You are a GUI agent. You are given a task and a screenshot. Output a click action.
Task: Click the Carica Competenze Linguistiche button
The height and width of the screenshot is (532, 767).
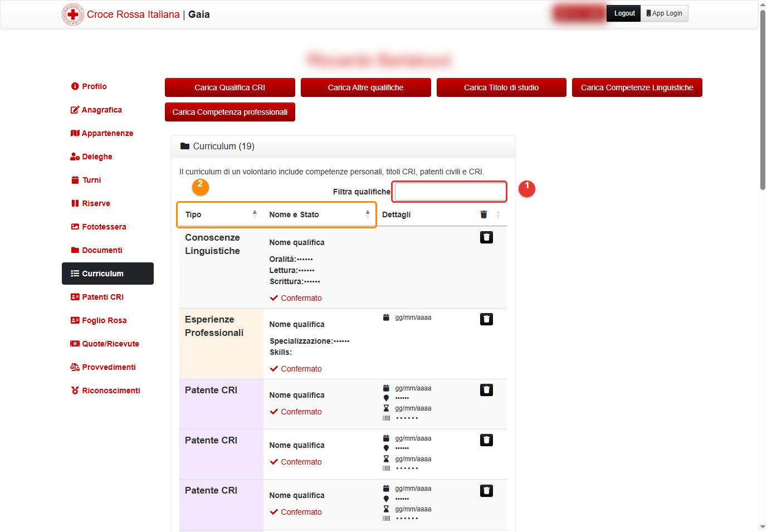pos(637,87)
